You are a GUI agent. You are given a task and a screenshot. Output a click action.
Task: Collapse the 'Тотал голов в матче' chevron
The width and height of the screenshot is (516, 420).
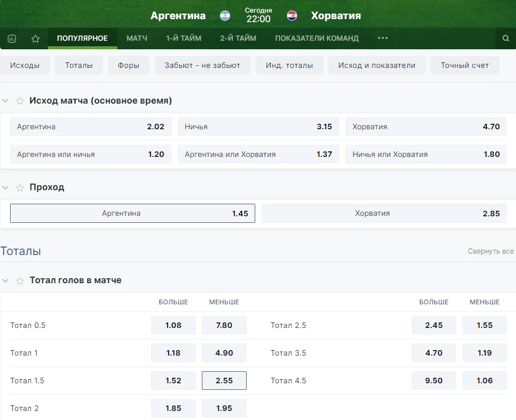pyautogui.click(x=5, y=281)
